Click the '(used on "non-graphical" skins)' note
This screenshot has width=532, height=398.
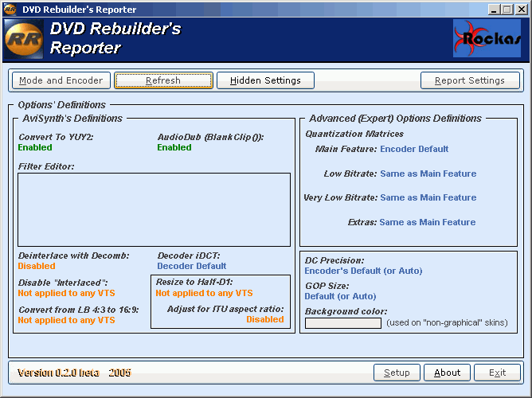point(447,322)
